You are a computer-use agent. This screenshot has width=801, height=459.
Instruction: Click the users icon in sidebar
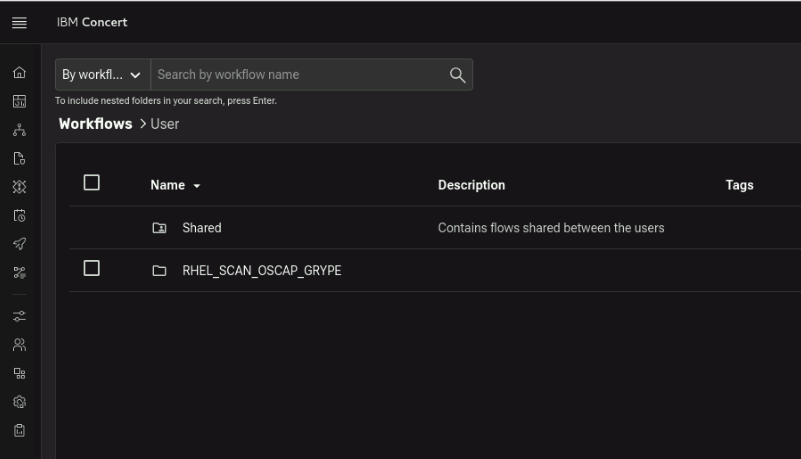point(18,344)
